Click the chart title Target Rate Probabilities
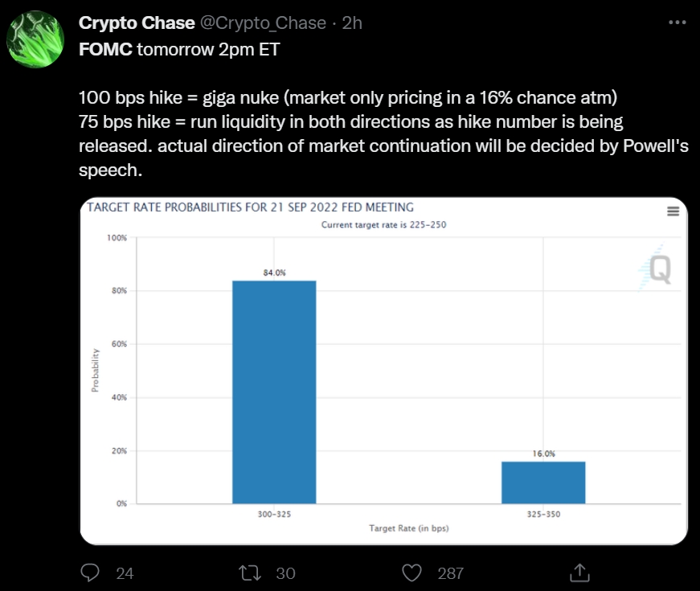This screenshot has width=700, height=591. tap(250, 207)
